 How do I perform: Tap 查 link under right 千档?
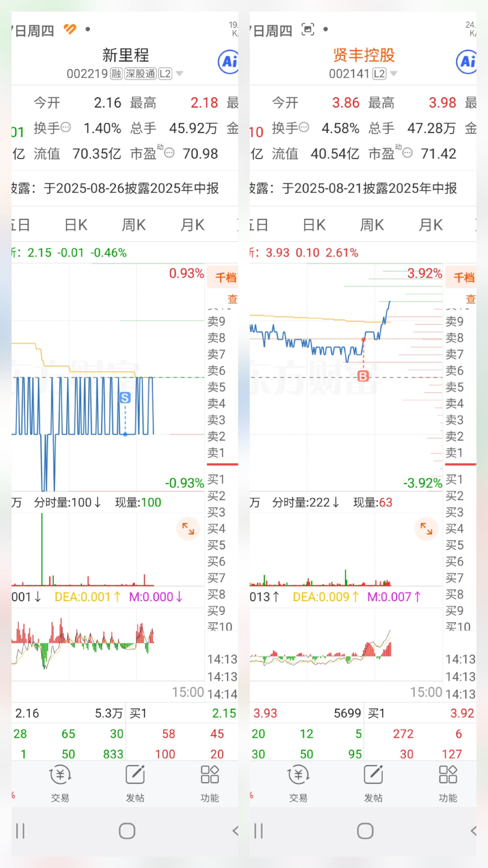pos(470,299)
